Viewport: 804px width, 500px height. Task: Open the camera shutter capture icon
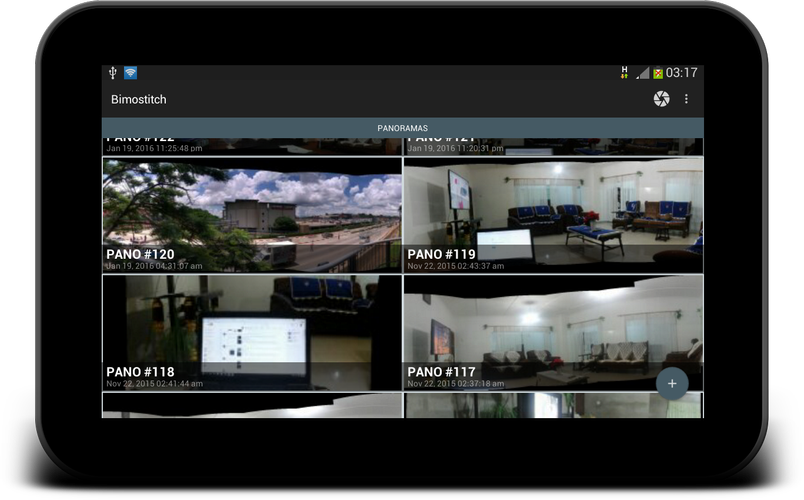coord(661,99)
